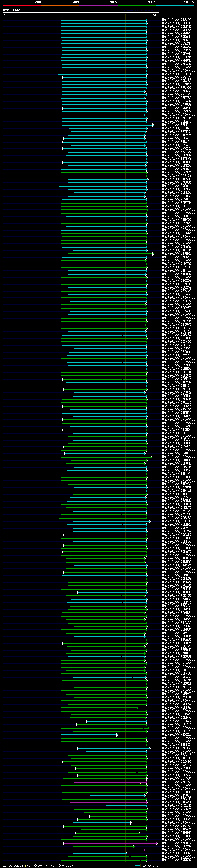Select the UniRef100_B8MMT0 label
The width and height of the screenshot is (197, 868).
(x=177, y=843)
